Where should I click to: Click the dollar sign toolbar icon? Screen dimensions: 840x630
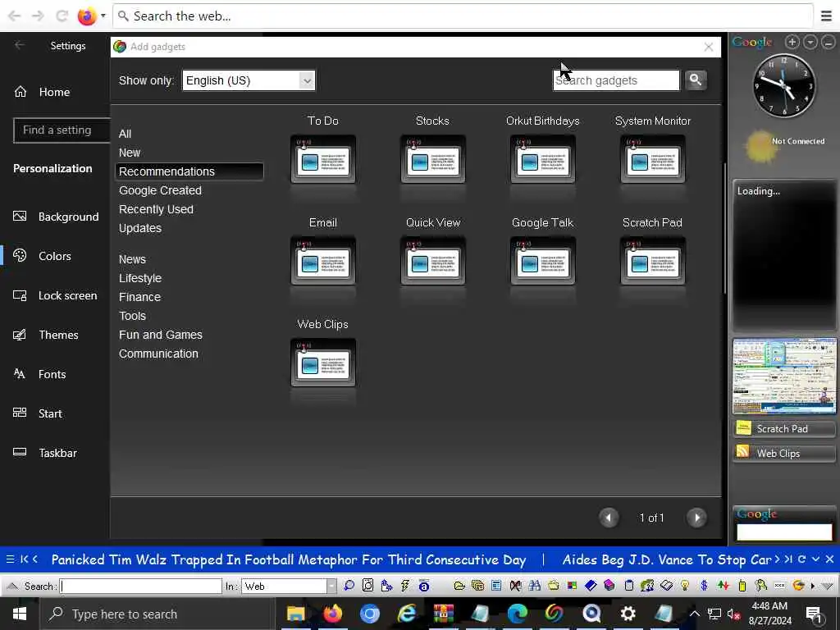pyautogui.click(x=704, y=586)
